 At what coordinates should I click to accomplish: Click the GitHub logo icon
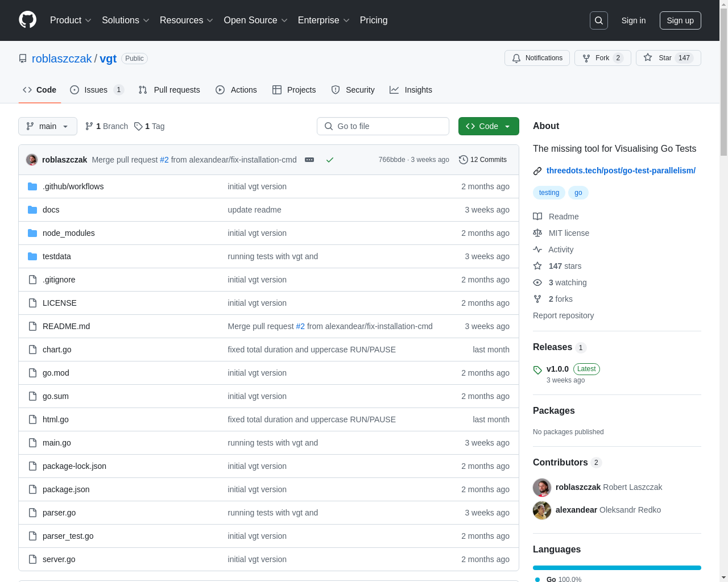coord(28,20)
